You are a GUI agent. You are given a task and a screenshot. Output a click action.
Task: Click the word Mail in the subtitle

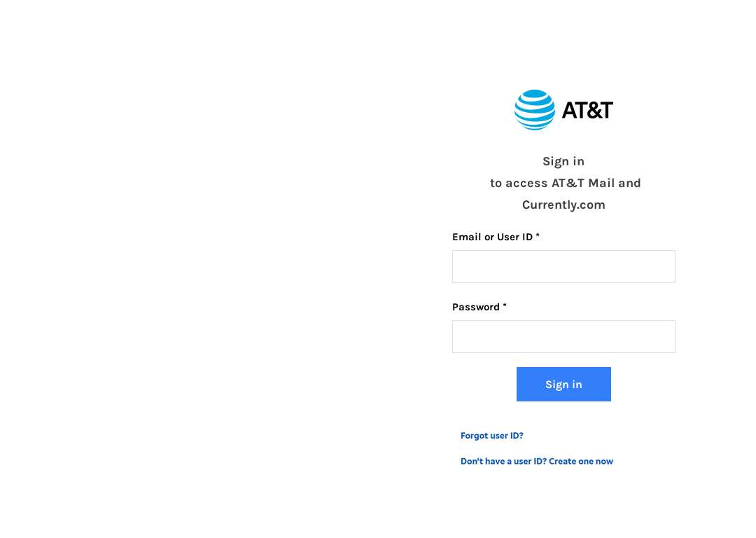(x=601, y=183)
